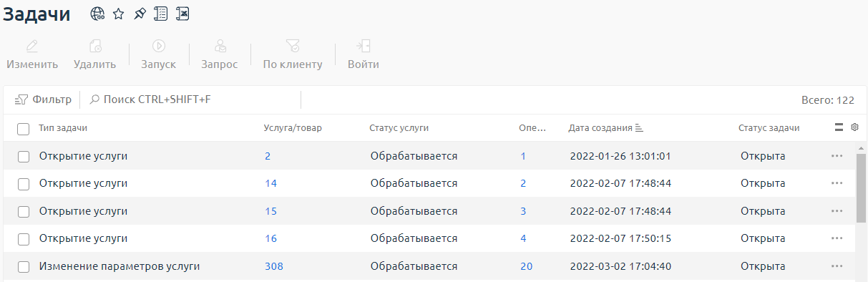
Task: Click date 2022-02-07 17:50:15
Action: [620, 238]
